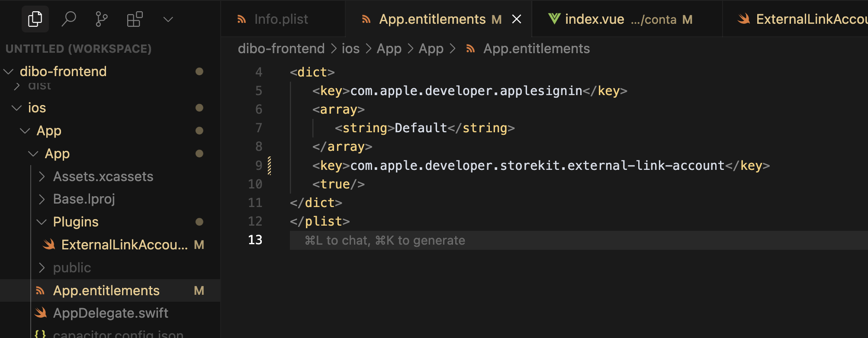Viewport: 868px width, 338px height.
Task: Open the Search magnifier icon
Action: [68, 19]
